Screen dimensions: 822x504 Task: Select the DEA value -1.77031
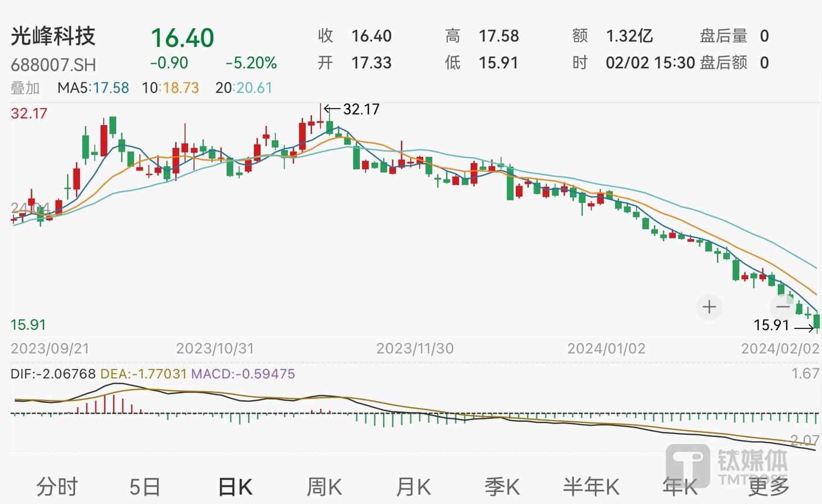pyautogui.click(x=144, y=374)
